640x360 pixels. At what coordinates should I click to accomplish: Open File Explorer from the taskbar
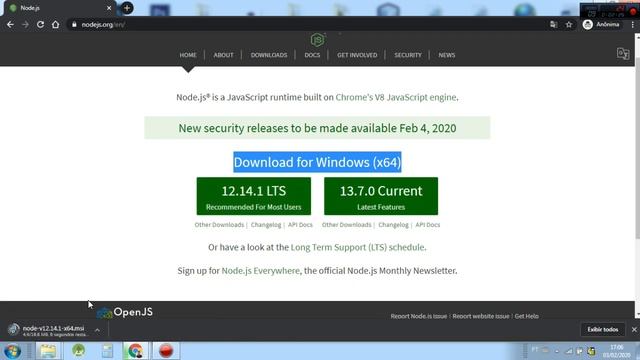(x=48, y=351)
